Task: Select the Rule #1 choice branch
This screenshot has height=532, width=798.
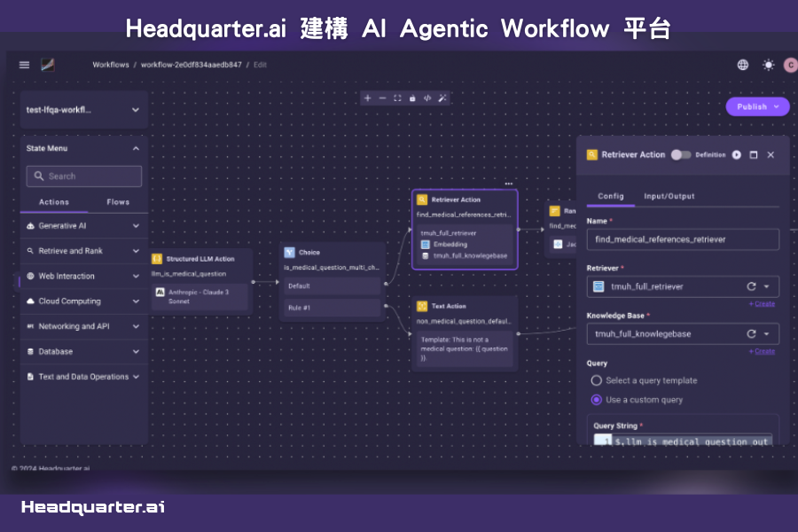Action: point(332,308)
